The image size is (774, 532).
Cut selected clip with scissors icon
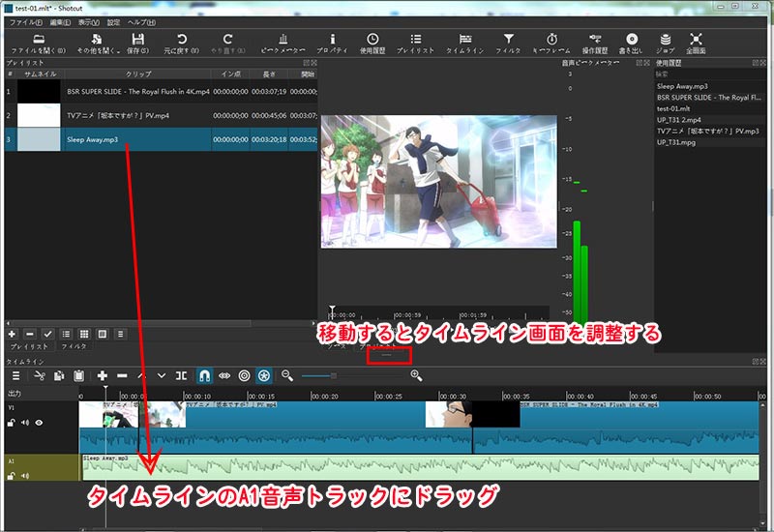tap(40, 376)
